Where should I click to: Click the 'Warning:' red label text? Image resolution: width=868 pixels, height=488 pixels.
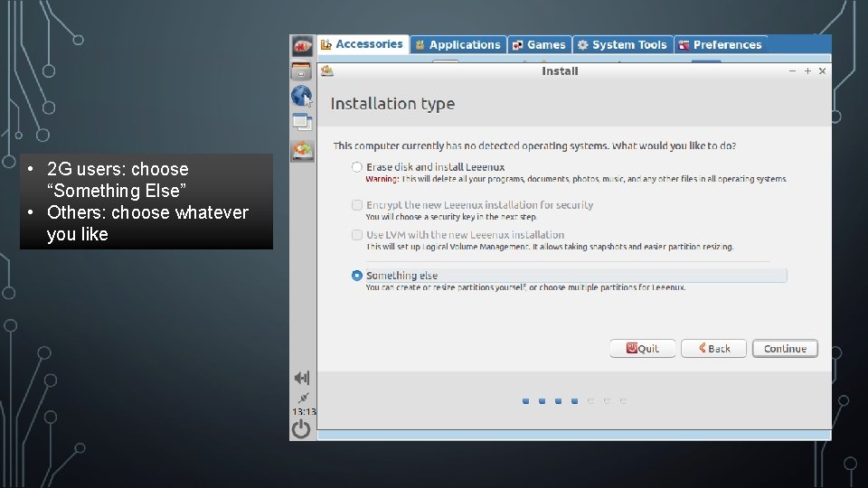(382, 179)
